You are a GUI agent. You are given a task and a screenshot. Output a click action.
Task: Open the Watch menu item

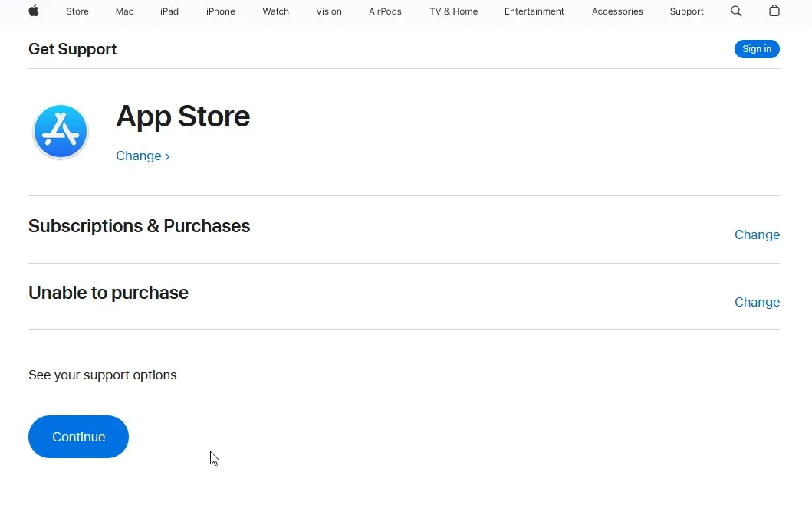pos(276,11)
